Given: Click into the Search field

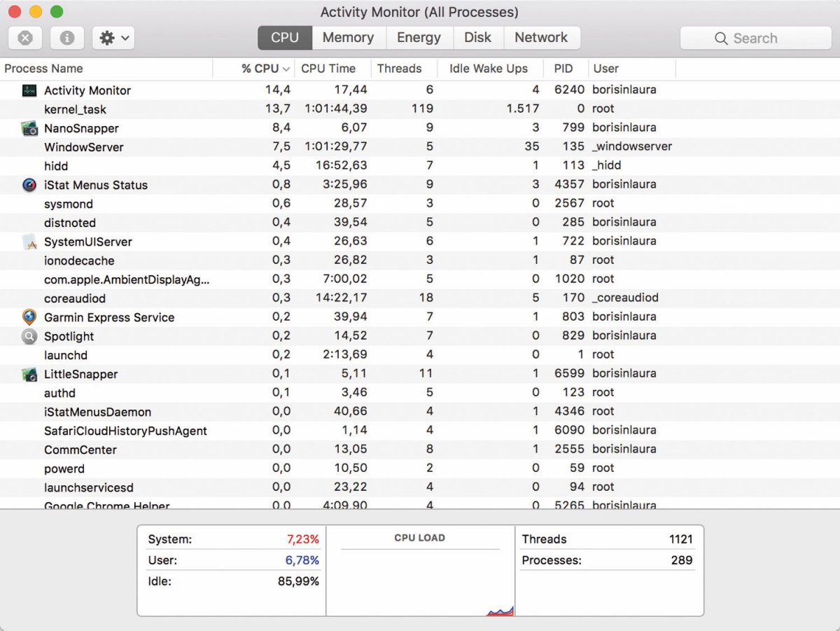Looking at the screenshot, I should pos(756,39).
